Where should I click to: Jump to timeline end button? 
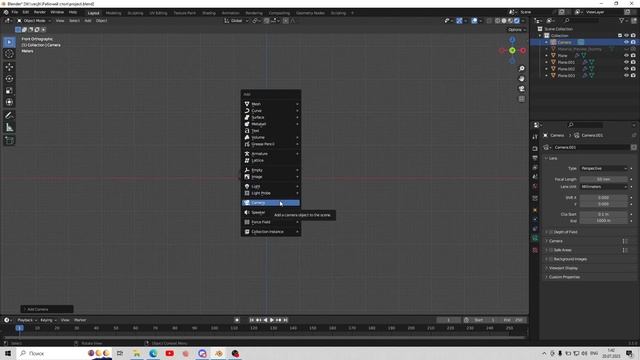click(286, 320)
